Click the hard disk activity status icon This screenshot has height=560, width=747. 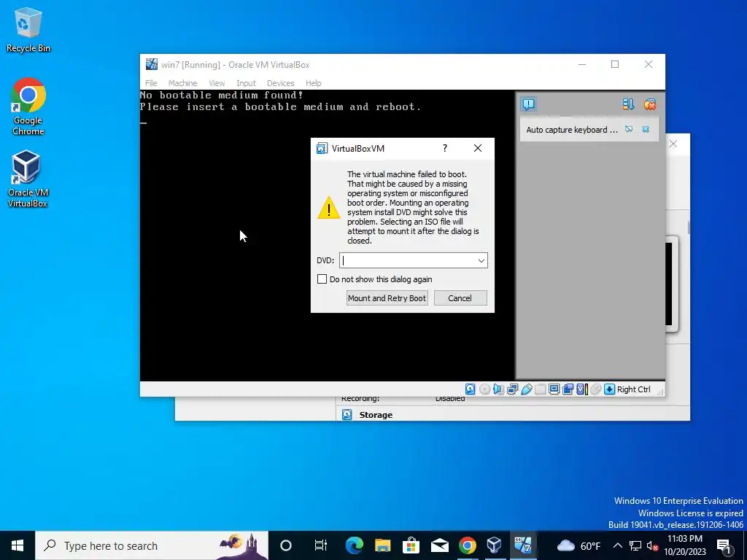(x=471, y=389)
